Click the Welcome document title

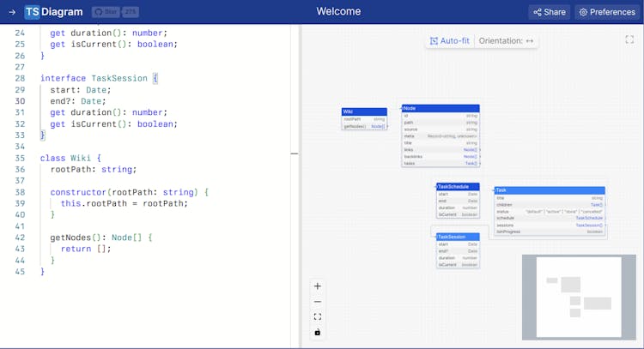(338, 11)
